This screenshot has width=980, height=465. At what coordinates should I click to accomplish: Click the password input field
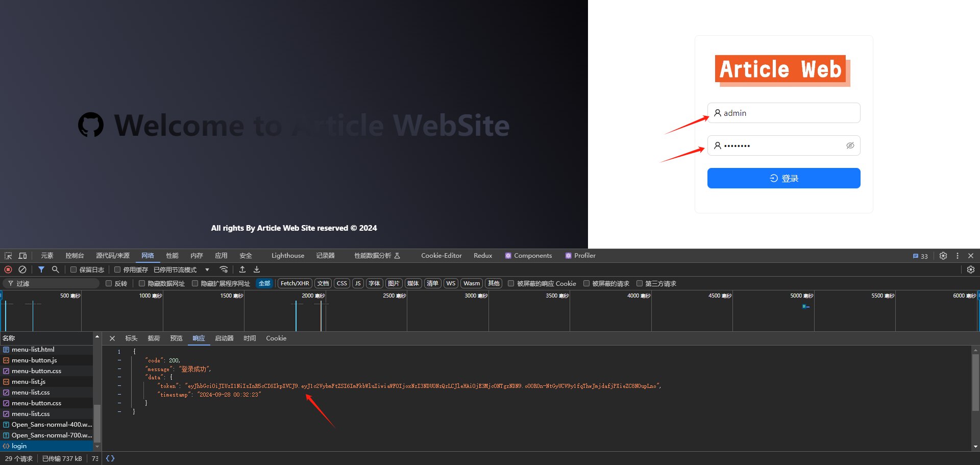pyautogui.click(x=783, y=145)
